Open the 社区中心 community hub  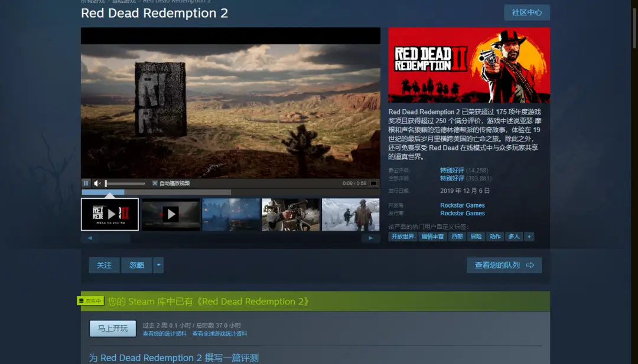click(x=527, y=12)
